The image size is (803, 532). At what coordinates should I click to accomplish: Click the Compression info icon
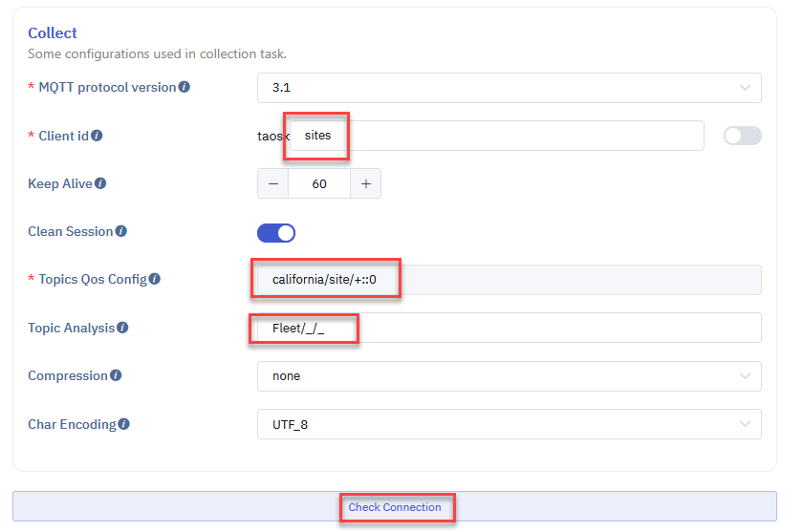116,375
